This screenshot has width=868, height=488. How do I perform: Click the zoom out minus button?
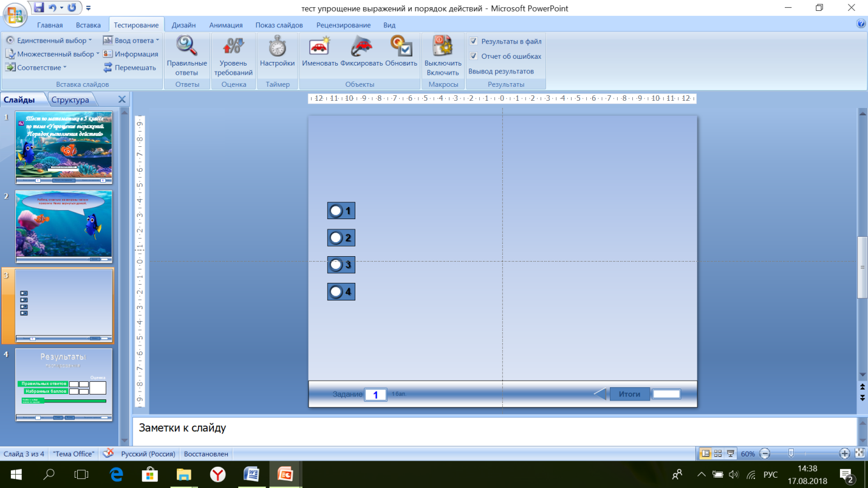765,453
